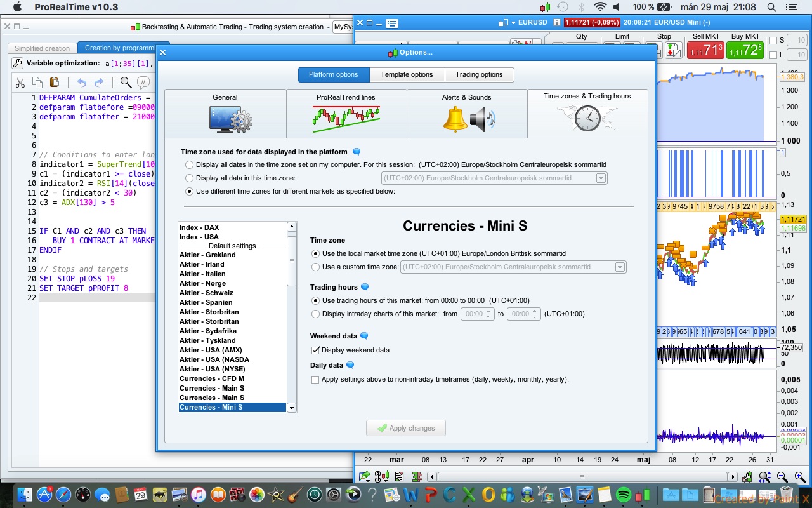
Task: Click the intraday 'from' time stepper
Action: 488,314
